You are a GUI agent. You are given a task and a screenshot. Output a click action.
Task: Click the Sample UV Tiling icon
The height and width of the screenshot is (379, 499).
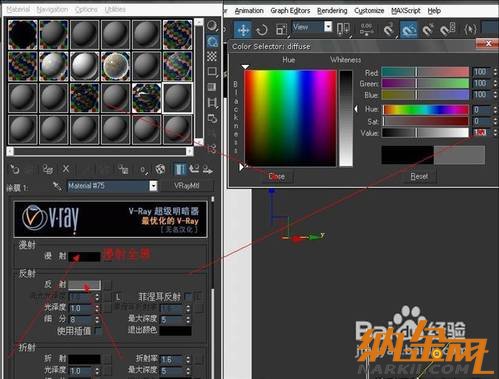212,71
